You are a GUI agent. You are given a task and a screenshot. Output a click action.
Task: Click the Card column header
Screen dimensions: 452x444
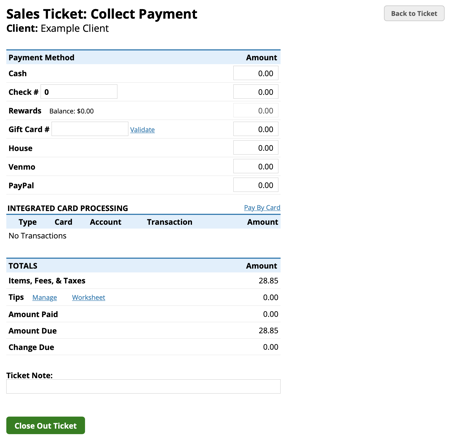pos(63,222)
